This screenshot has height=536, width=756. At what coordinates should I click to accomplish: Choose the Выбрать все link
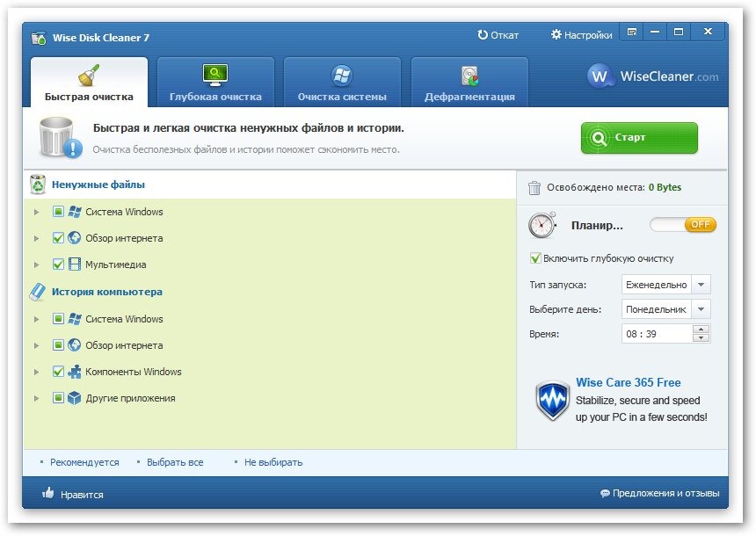click(175, 462)
